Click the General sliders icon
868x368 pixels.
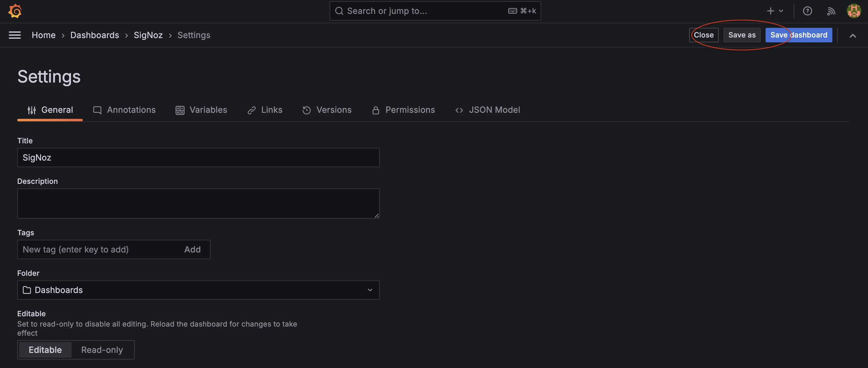click(x=32, y=110)
